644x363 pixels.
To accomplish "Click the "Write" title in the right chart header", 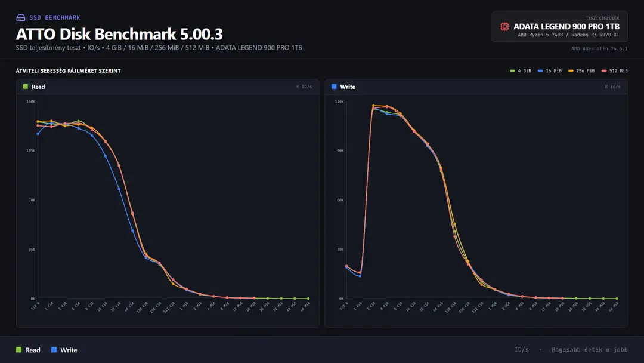I will [348, 87].
